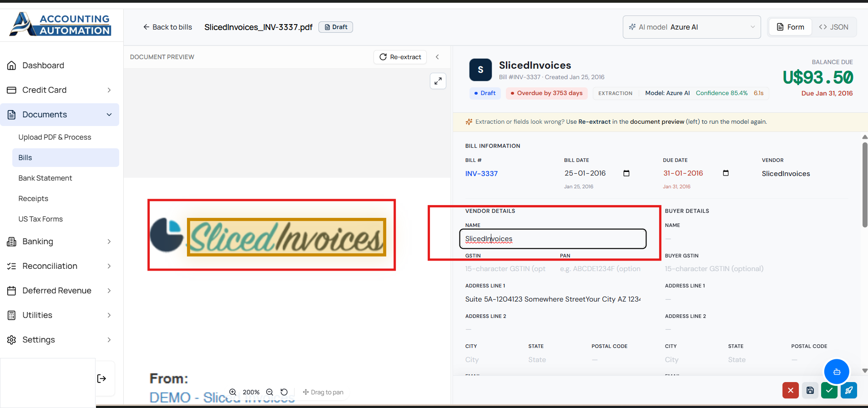Expand the Settings menu chevron
This screenshot has height=408, width=868.
[109, 340]
